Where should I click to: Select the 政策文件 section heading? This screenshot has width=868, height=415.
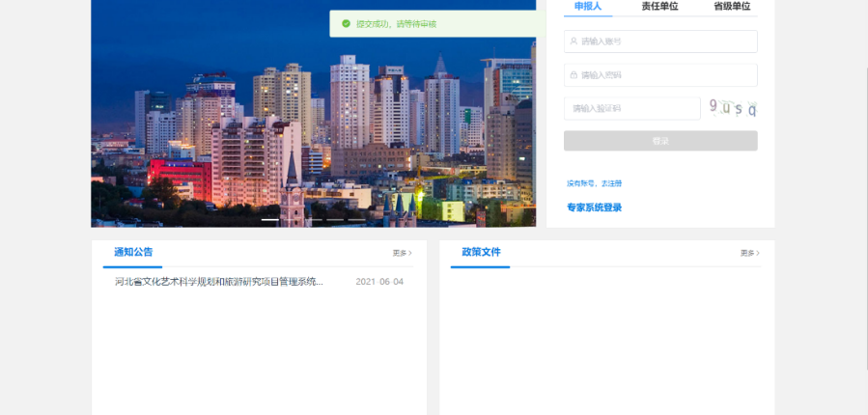point(481,252)
